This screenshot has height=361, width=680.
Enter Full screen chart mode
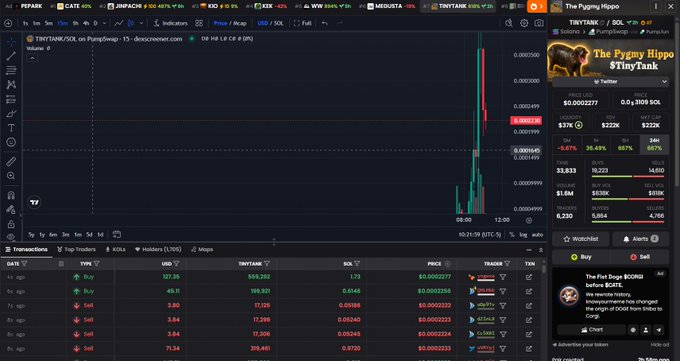pos(303,23)
